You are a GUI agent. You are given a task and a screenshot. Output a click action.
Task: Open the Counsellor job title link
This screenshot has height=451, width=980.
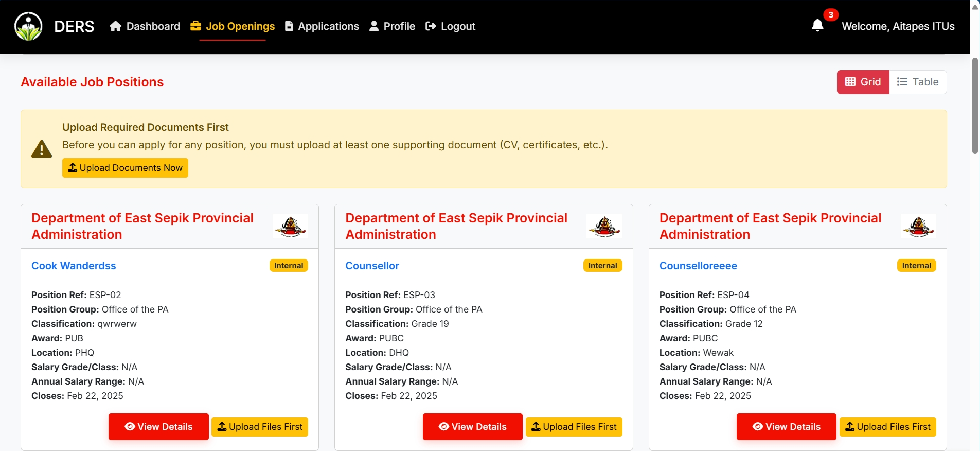(372, 266)
